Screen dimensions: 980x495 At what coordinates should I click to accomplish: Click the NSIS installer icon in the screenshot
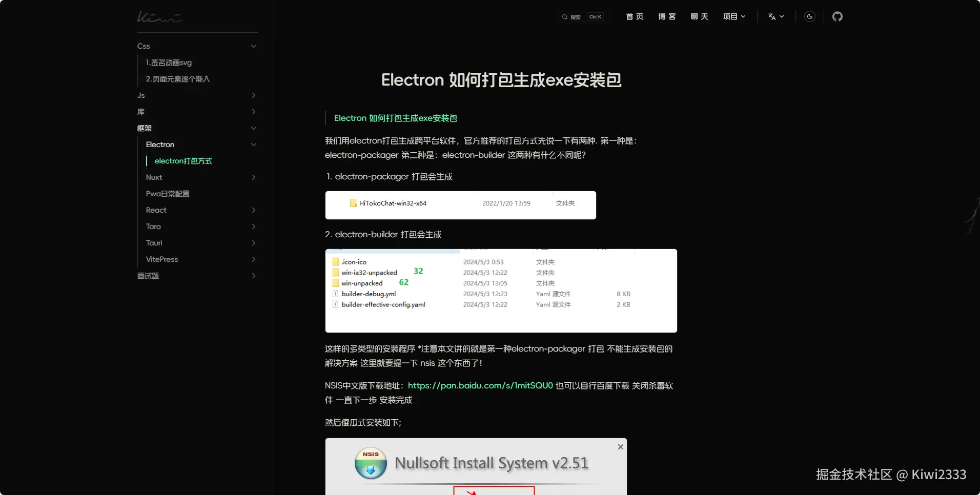pos(370,463)
